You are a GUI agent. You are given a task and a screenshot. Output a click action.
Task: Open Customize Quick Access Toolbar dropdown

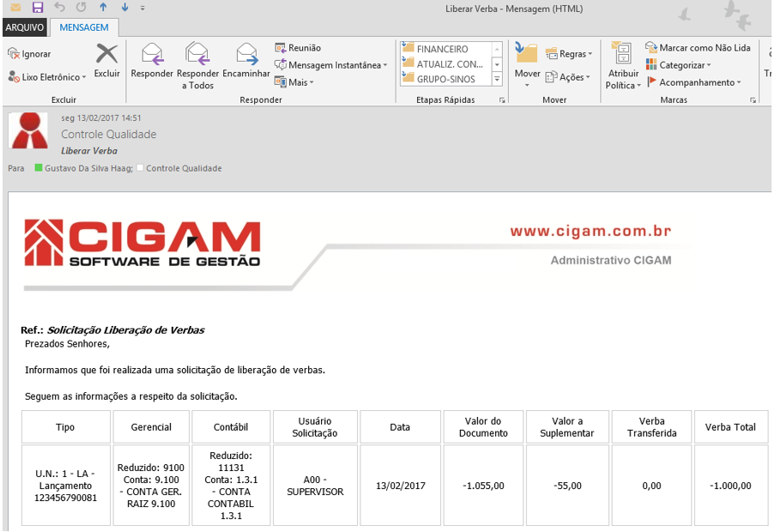[x=142, y=8]
